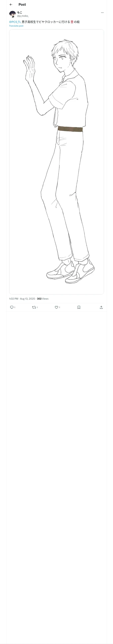The height and width of the screenshot is (644, 113).
Task: Click the reply count number
Action: pos(15,307)
